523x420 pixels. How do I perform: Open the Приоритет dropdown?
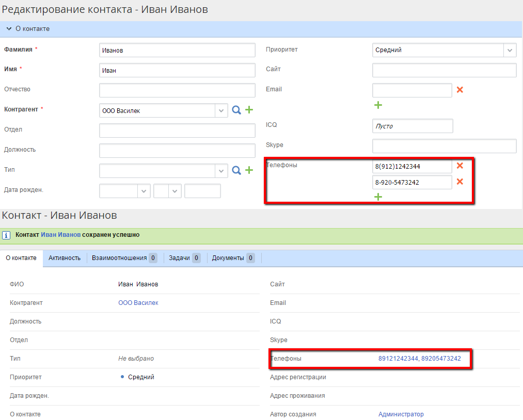click(x=510, y=50)
